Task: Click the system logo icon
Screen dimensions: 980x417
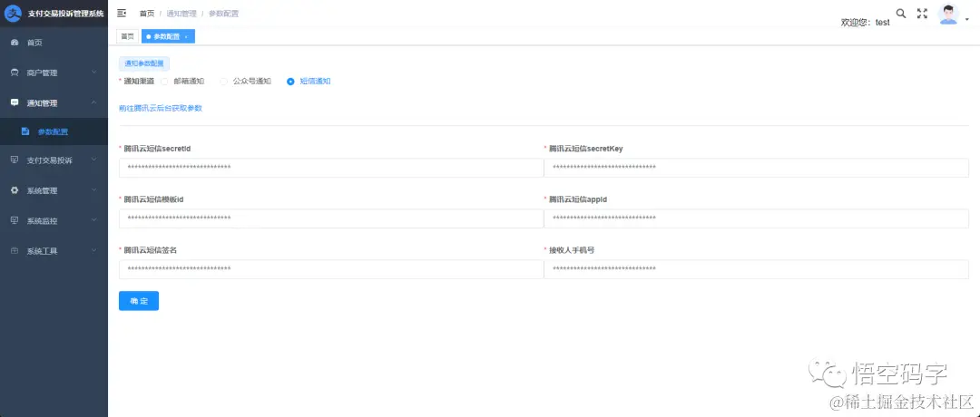Action: point(13,13)
